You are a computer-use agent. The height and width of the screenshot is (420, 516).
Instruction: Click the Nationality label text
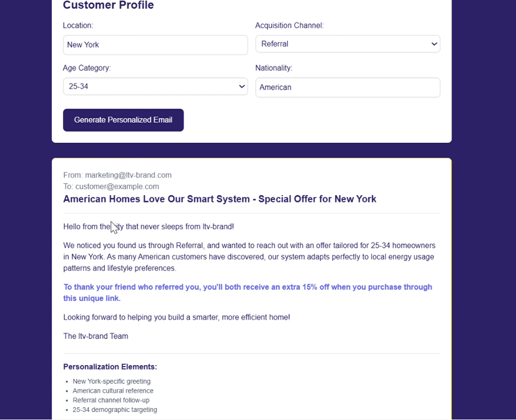[x=274, y=68]
